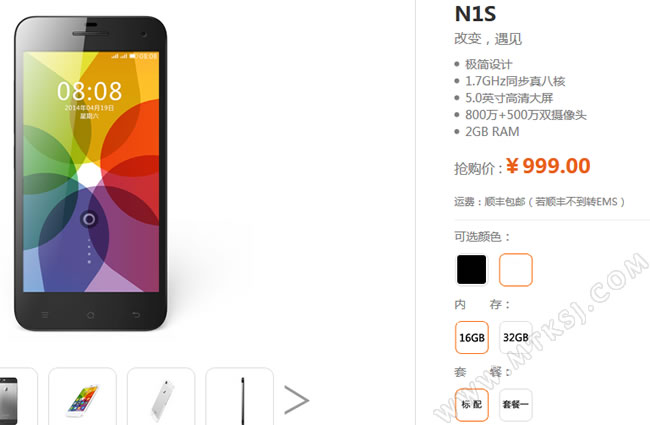The image size is (650, 425).
Task: Pick the white color swatch
Action: click(x=516, y=270)
